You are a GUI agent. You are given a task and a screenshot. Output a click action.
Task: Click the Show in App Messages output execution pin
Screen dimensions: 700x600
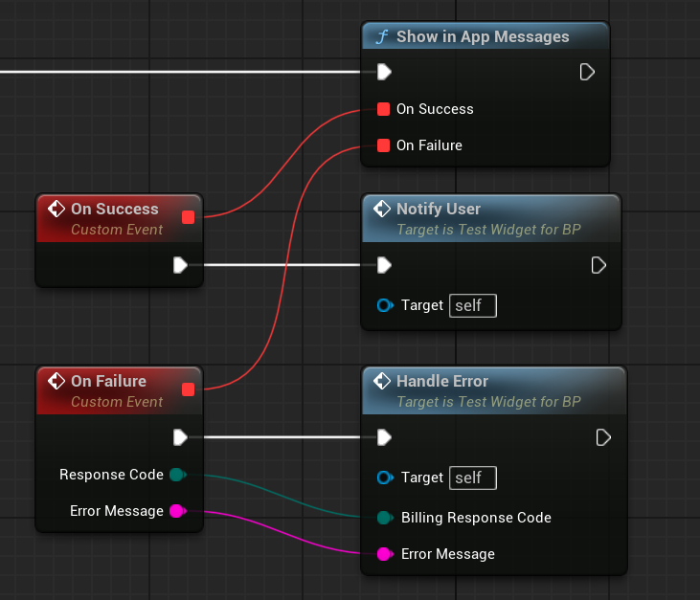tap(588, 72)
